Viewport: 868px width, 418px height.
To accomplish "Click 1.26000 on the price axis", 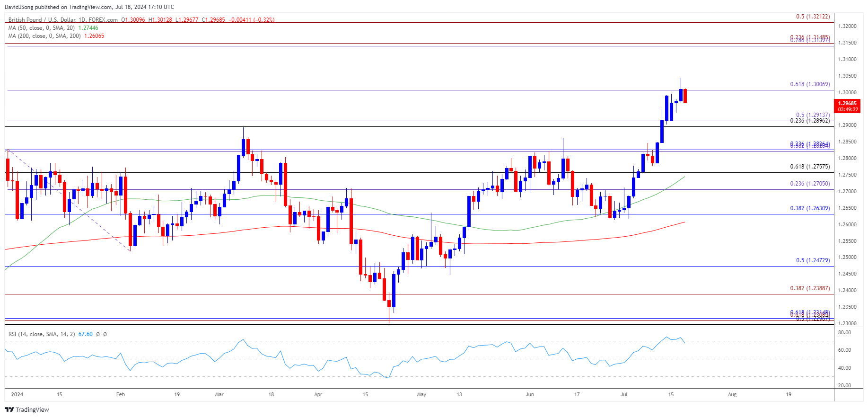I will tap(847, 225).
